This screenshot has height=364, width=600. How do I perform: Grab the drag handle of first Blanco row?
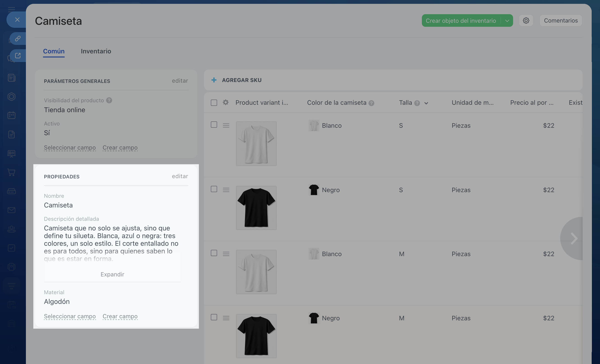[226, 125]
